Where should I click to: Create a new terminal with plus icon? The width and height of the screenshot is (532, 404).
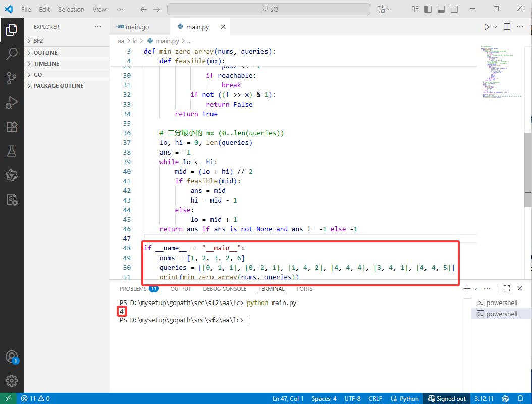pyautogui.click(x=467, y=288)
